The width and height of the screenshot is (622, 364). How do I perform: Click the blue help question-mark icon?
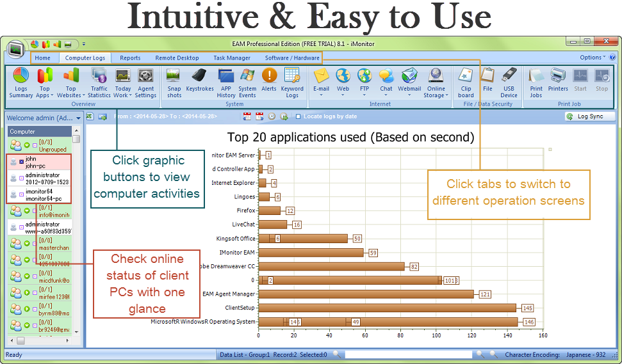(612, 57)
